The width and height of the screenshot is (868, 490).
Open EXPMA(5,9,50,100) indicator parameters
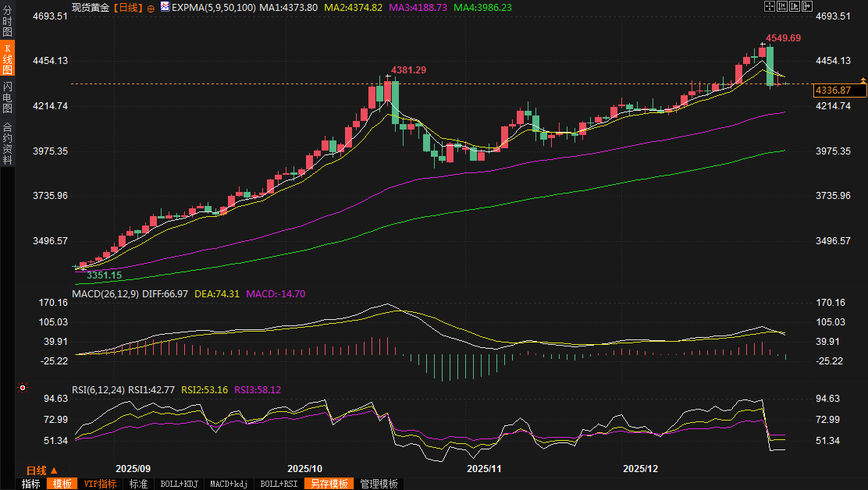[x=214, y=7]
